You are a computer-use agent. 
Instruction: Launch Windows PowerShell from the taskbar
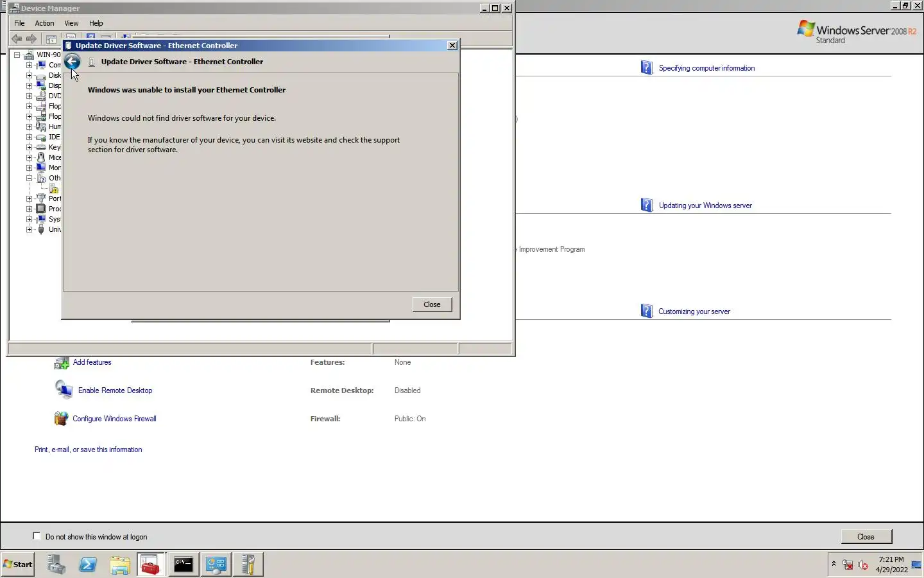point(88,565)
